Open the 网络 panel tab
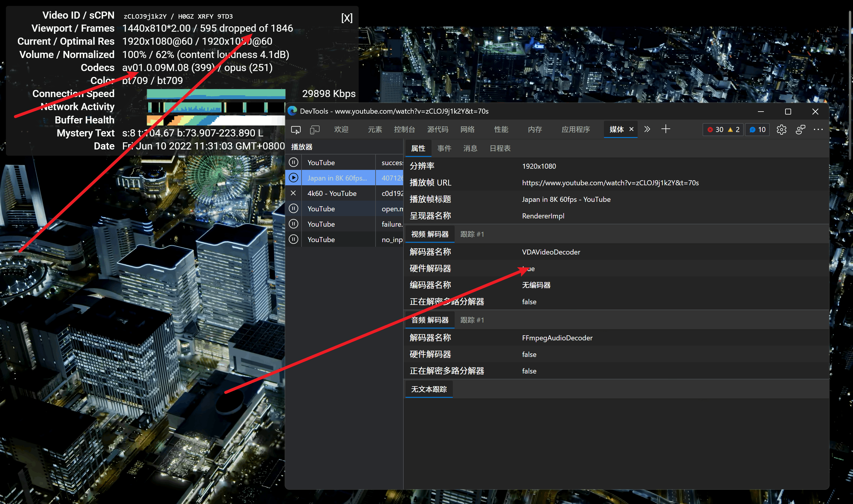853x504 pixels. pos(467,129)
